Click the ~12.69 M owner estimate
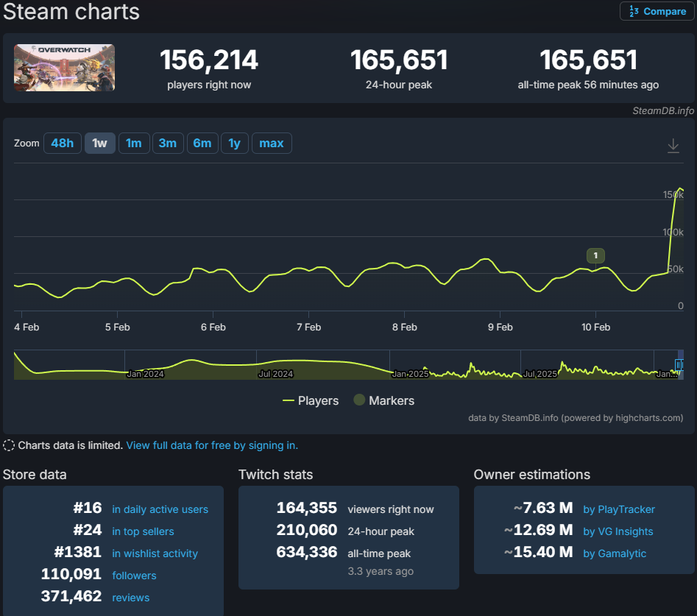697x616 pixels. click(538, 530)
